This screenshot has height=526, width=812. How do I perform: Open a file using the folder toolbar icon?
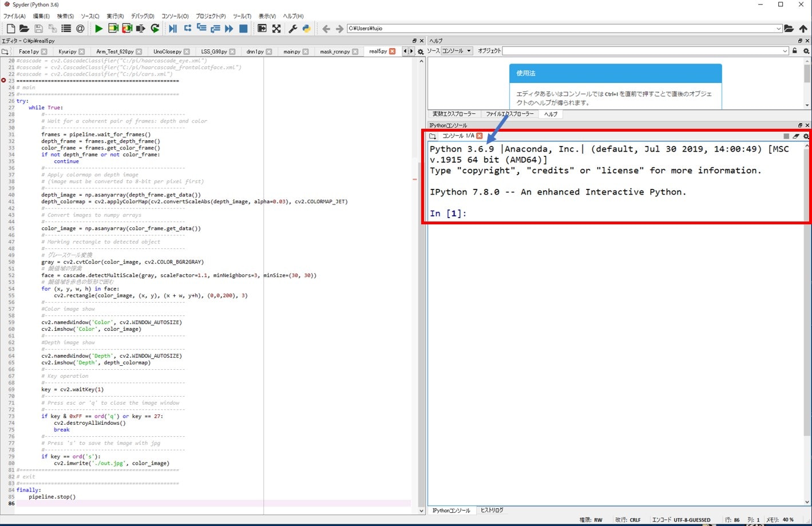24,29
